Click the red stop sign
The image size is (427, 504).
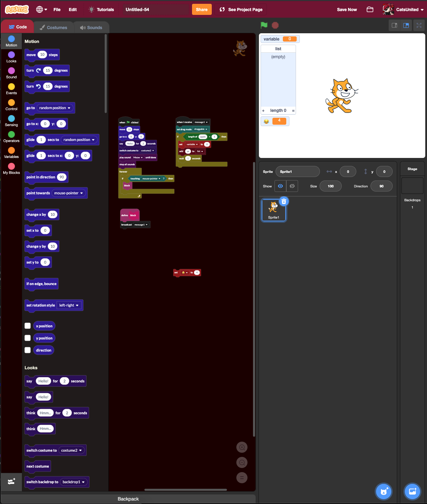pyautogui.click(x=275, y=25)
